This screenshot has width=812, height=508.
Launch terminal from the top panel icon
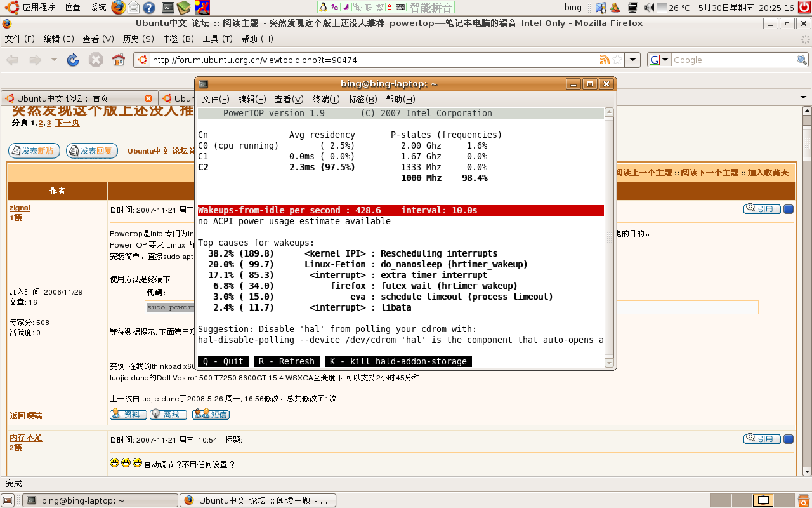click(x=168, y=8)
